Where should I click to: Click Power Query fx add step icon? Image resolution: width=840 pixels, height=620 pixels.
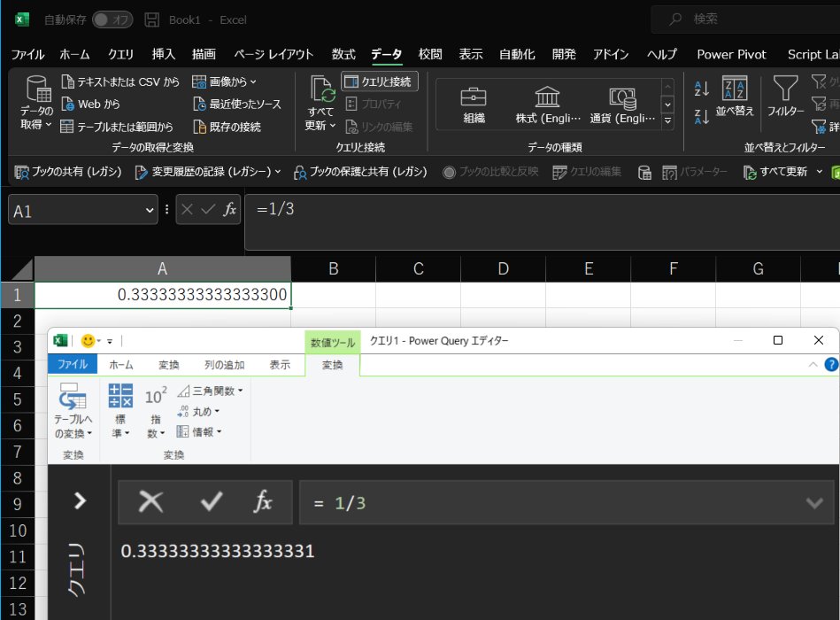(x=263, y=502)
